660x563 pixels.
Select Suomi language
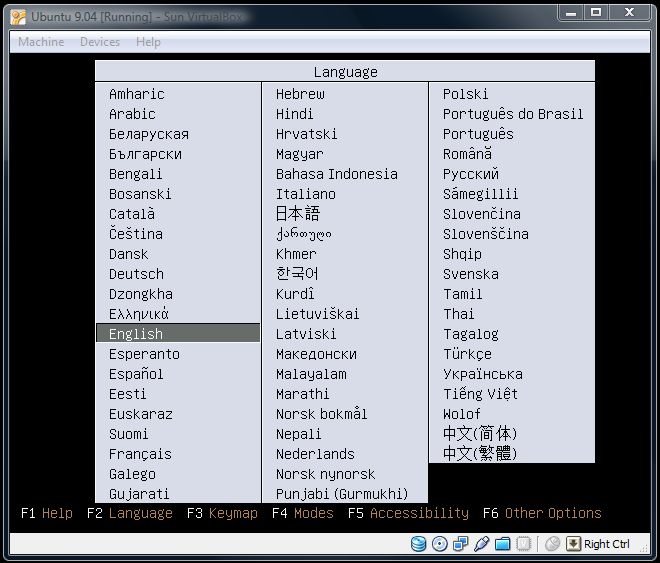(128, 434)
